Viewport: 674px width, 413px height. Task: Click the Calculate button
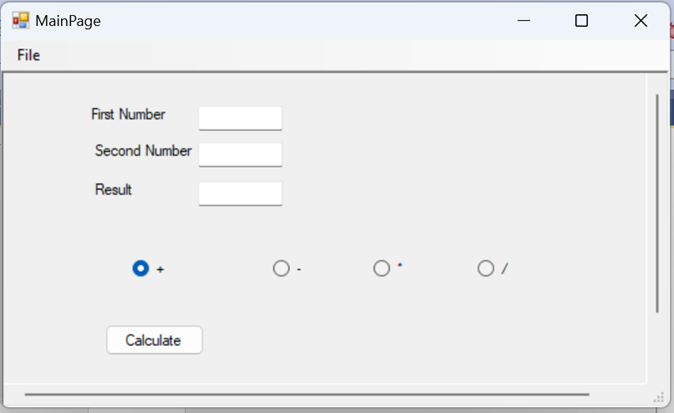154,340
